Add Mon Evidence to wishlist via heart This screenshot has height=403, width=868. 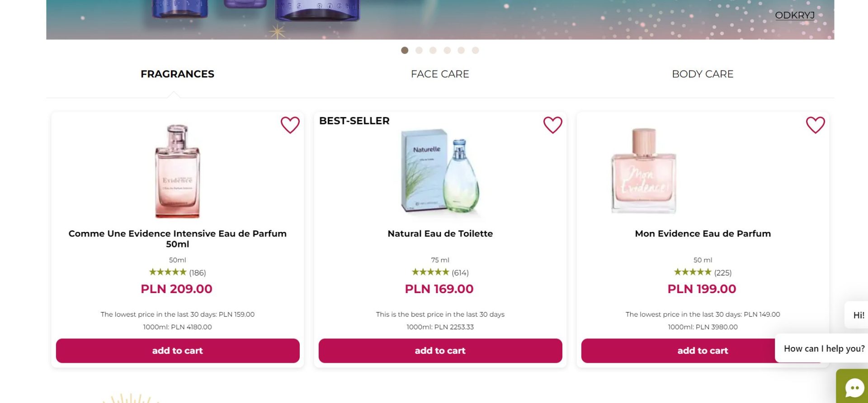tap(815, 125)
